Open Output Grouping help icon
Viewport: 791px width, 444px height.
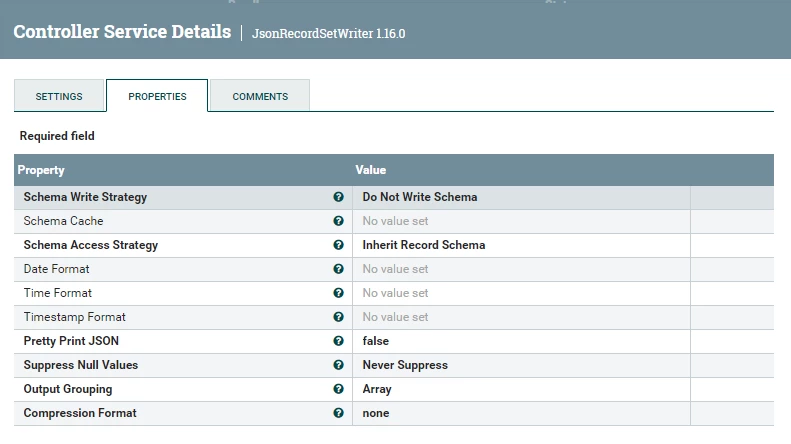[338, 389]
